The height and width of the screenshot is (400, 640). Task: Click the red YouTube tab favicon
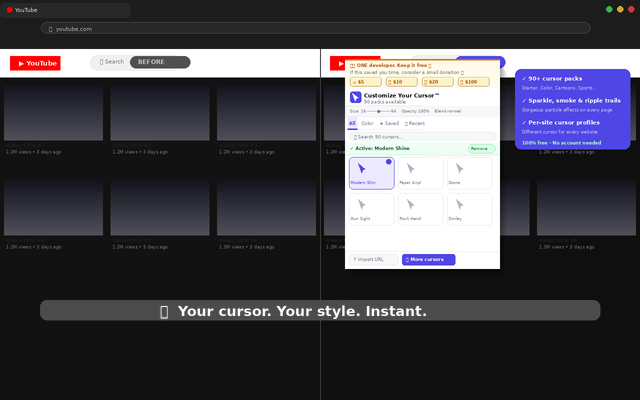coord(10,10)
